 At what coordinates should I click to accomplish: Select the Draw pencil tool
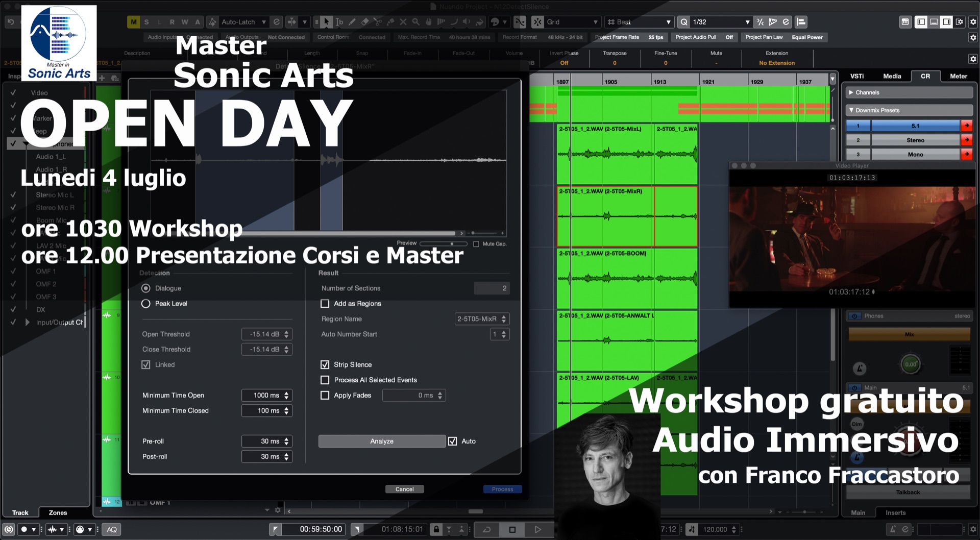point(352,22)
